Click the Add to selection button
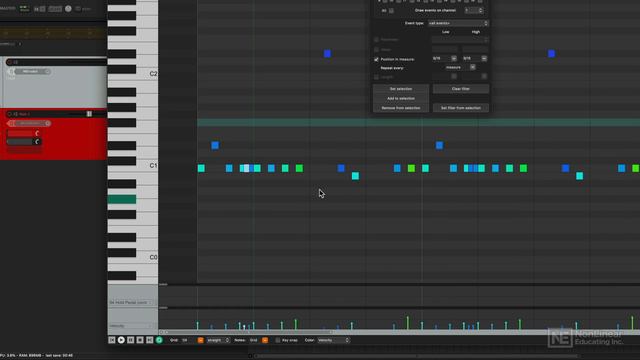The image size is (640, 360). pos(401,98)
